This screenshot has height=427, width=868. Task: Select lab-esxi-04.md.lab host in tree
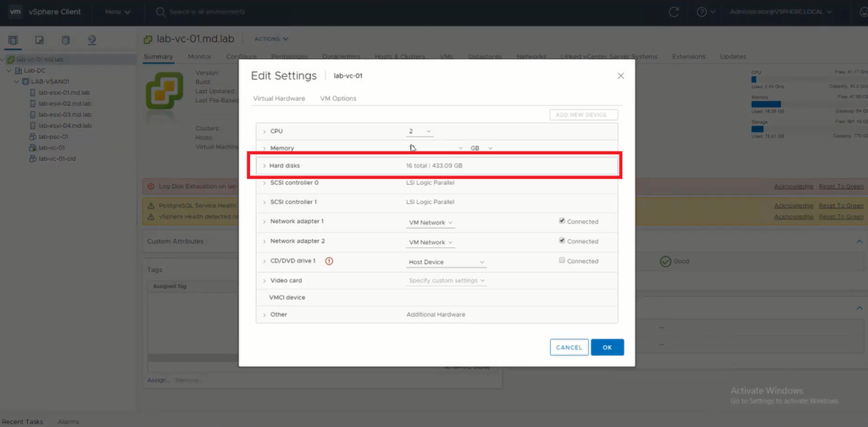[64, 125]
